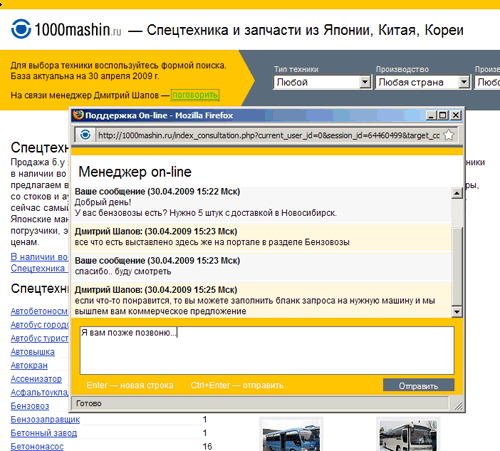Click the Дмитрий Шапов 15:25 message header
Viewport: 500px width, 451px height.
156,289
